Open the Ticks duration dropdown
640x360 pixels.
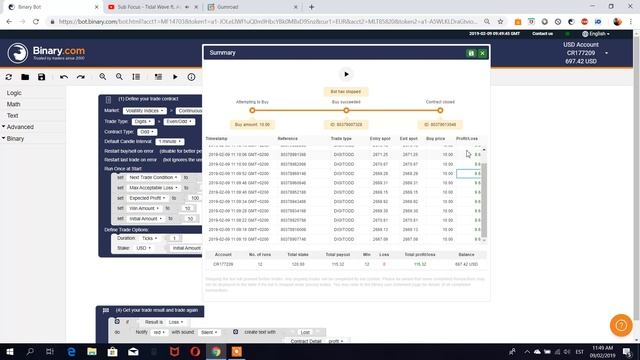pos(149,238)
